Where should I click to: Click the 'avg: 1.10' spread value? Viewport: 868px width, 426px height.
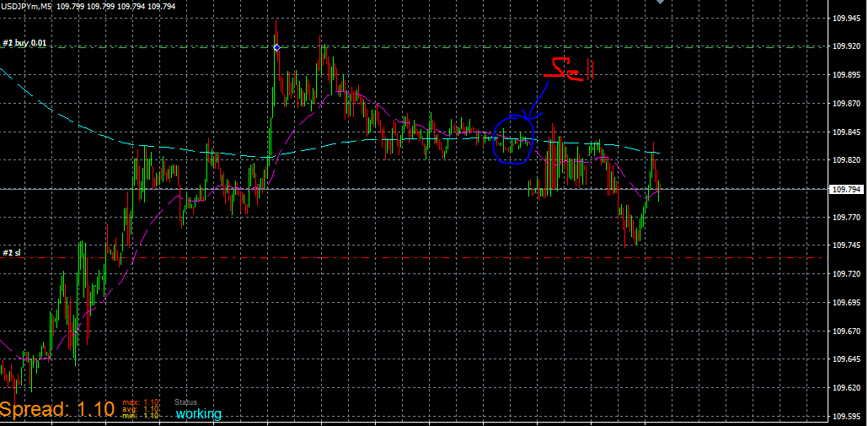click(x=142, y=409)
